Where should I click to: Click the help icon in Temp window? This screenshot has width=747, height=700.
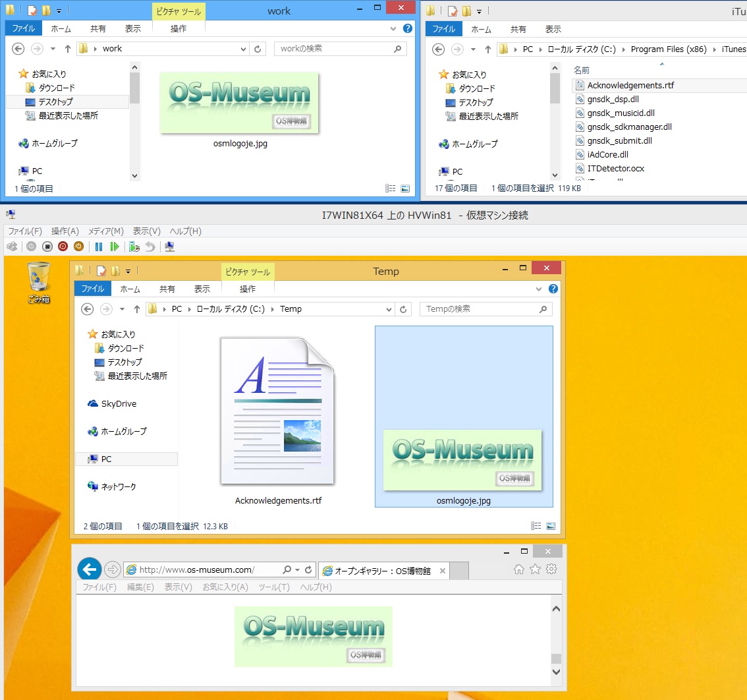click(x=553, y=289)
